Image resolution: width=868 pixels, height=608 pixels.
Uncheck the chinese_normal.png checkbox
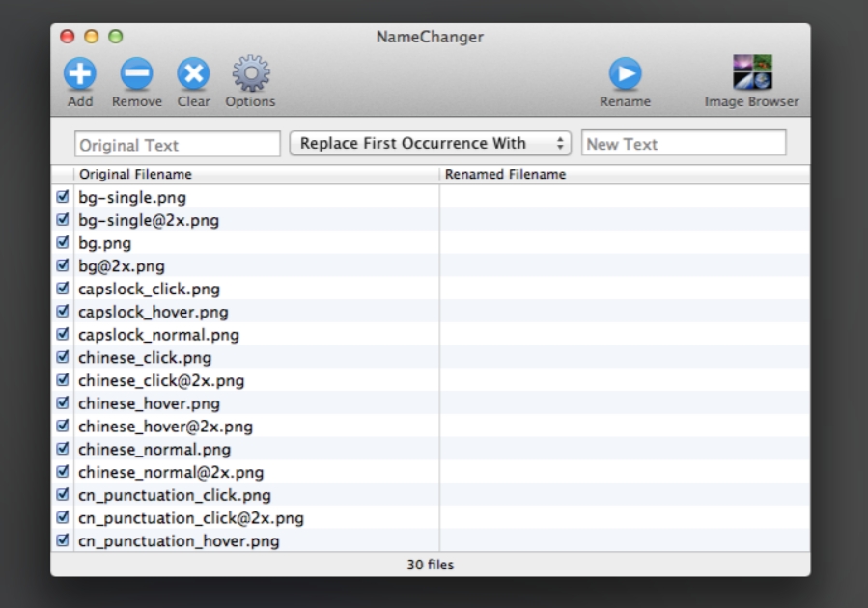pyautogui.click(x=63, y=449)
